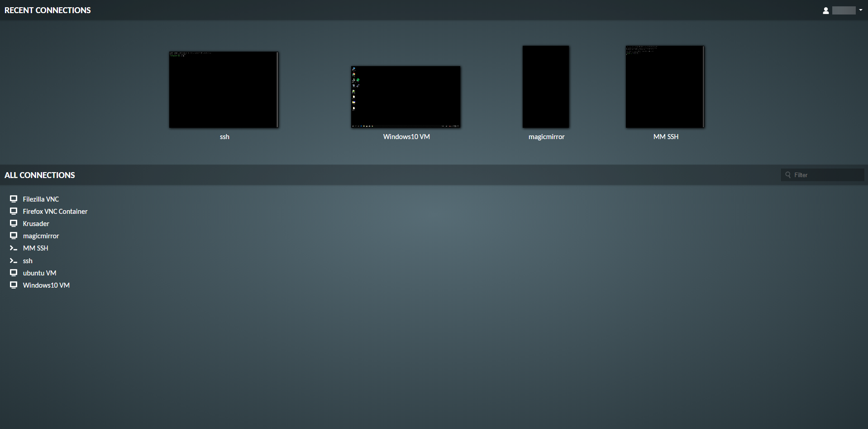Image resolution: width=868 pixels, height=429 pixels.
Task: Click the monitor icon beside Filezilla VNC
Action: (14, 199)
